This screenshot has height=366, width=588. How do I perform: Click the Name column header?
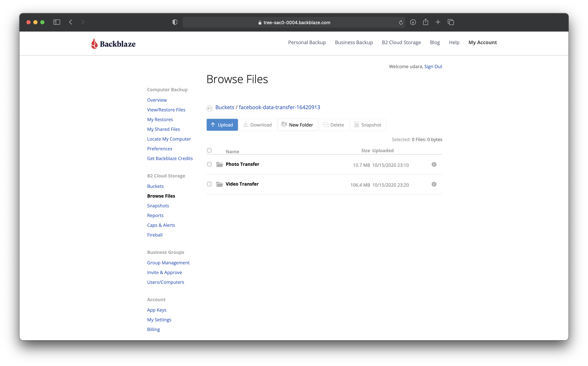coord(232,152)
